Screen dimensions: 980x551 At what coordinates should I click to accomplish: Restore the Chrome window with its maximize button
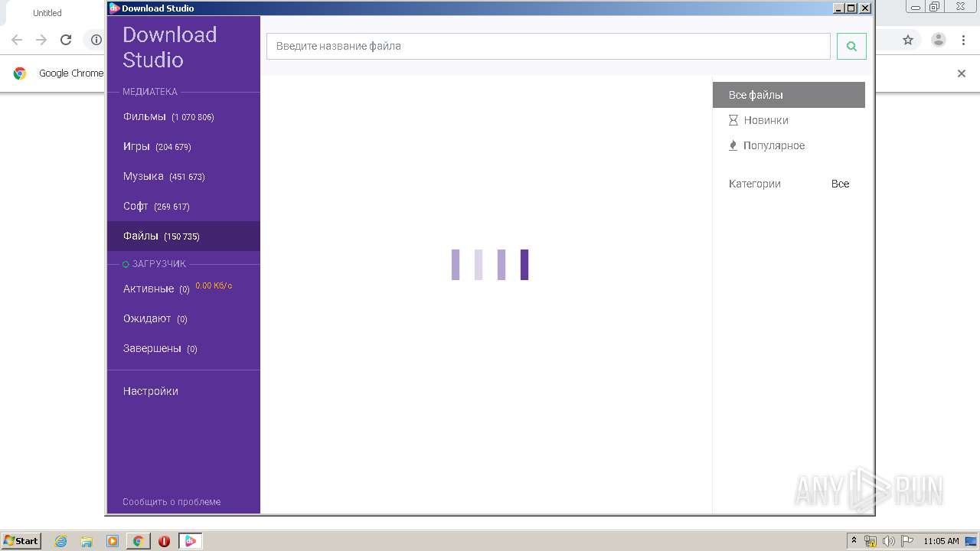935,7
